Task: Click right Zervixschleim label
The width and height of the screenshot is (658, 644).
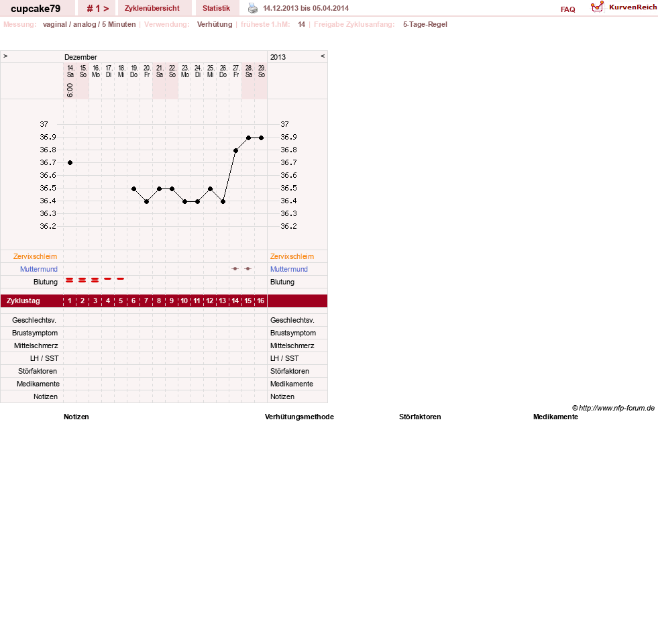Action: (x=292, y=256)
